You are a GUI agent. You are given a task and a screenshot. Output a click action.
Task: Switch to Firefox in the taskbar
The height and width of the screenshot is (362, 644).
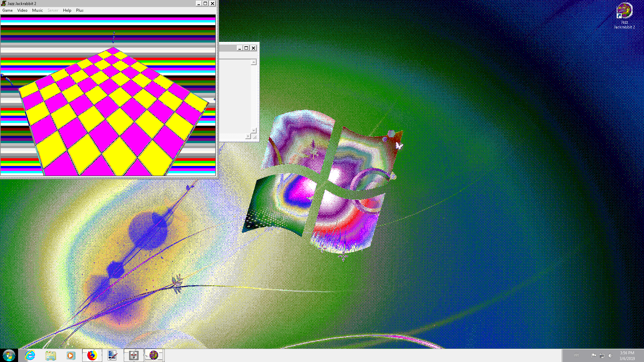click(x=92, y=355)
